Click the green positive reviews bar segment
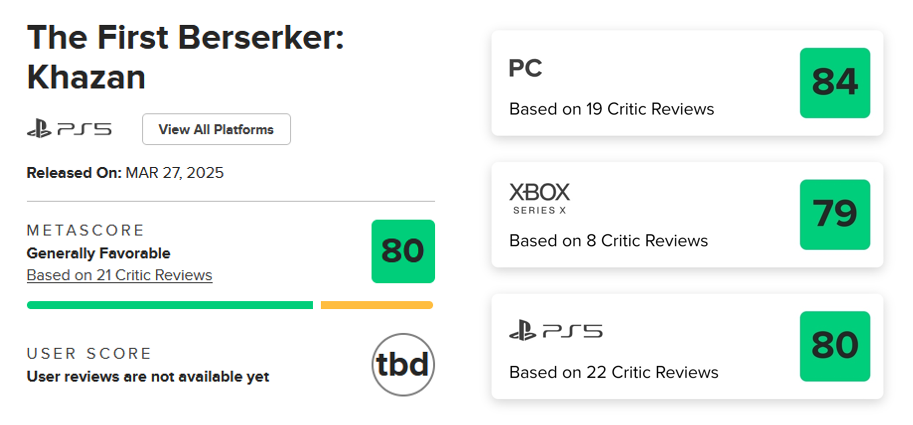The width and height of the screenshot is (913, 425). point(170,305)
